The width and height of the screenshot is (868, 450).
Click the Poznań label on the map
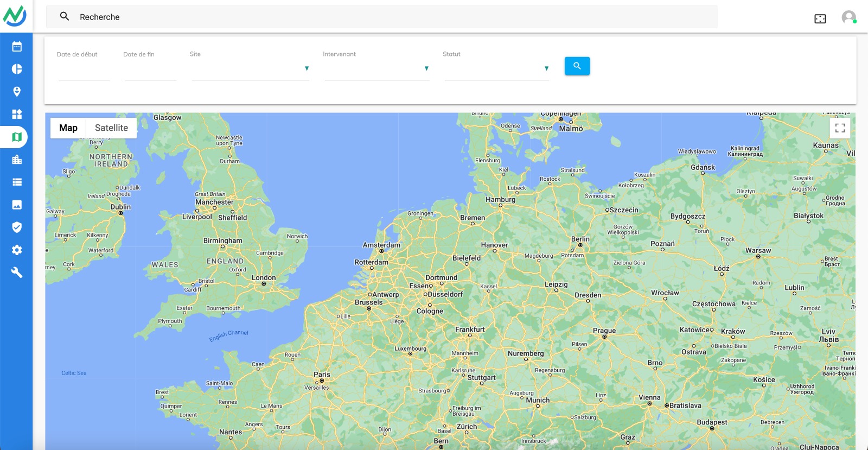point(662,244)
